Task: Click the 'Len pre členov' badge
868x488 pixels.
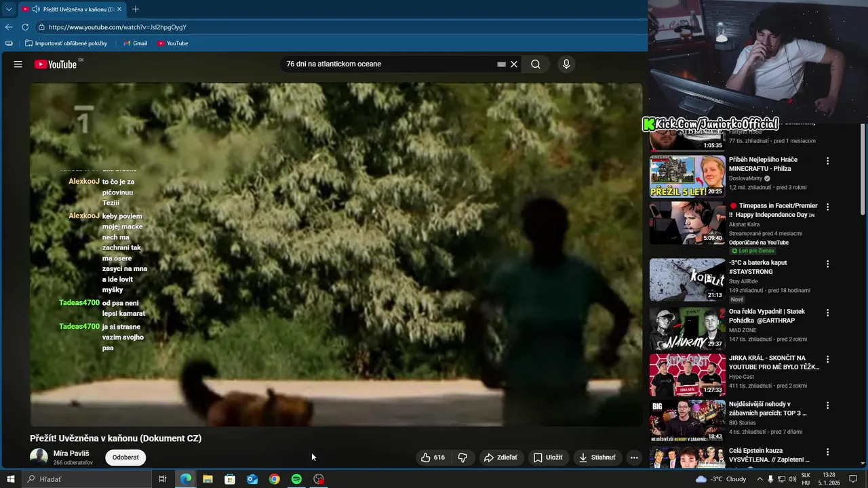Action: (753, 251)
